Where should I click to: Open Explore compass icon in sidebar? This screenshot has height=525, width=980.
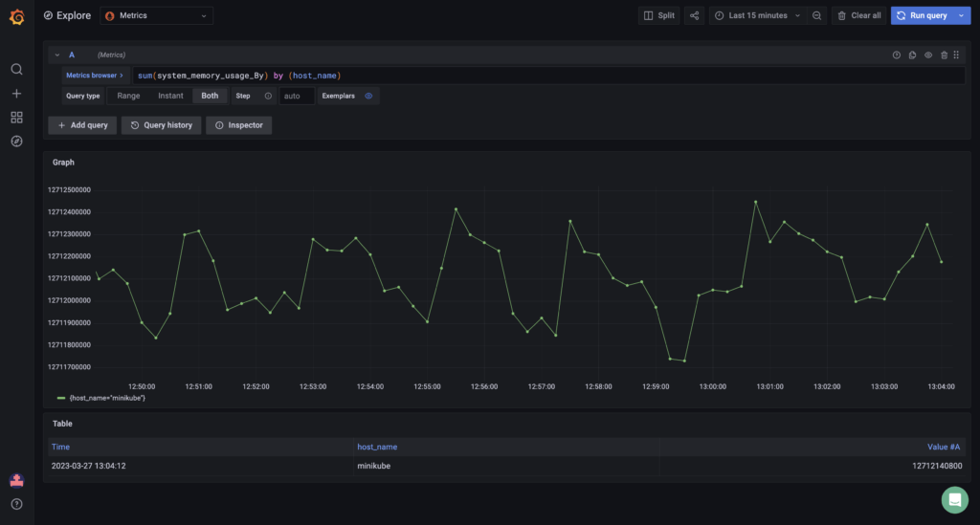point(17,142)
